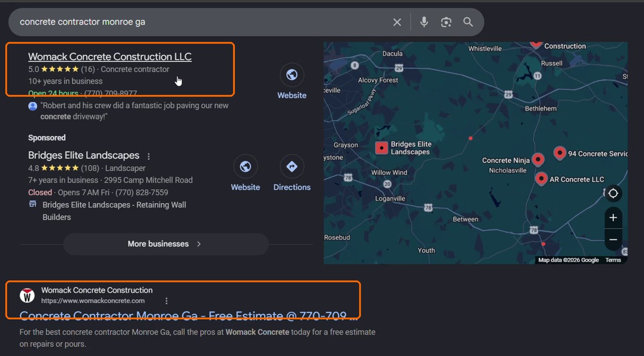Select the AR Concrete LLC map pin
Image resolution: width=644 pixels, height=356 pixels.
541,179
